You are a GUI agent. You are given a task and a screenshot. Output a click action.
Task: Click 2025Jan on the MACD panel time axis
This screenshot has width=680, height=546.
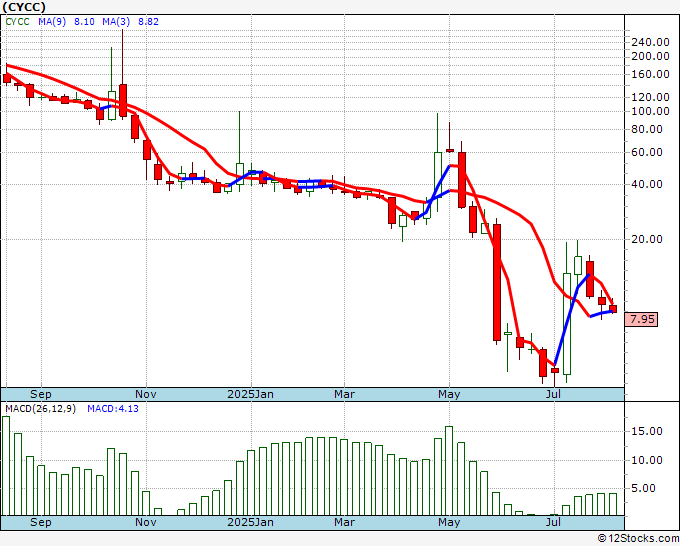pyautogui.click(x=251, y=522)
